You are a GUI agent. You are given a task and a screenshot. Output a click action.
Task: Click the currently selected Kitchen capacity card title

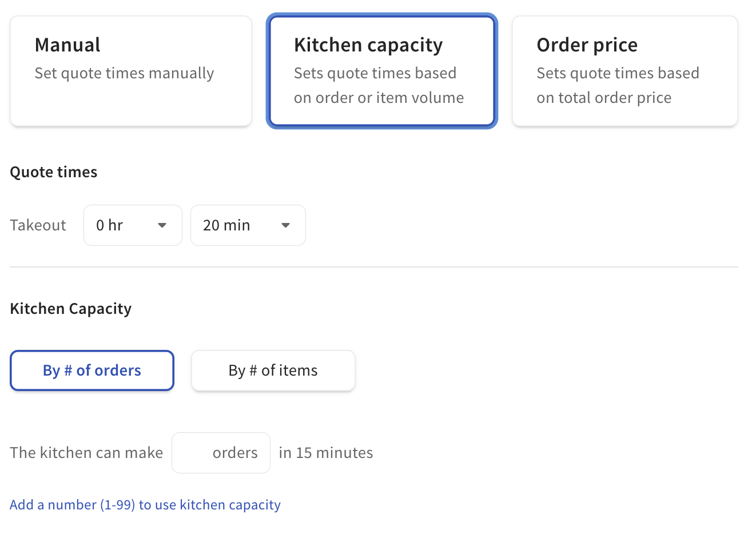(368, 45)
